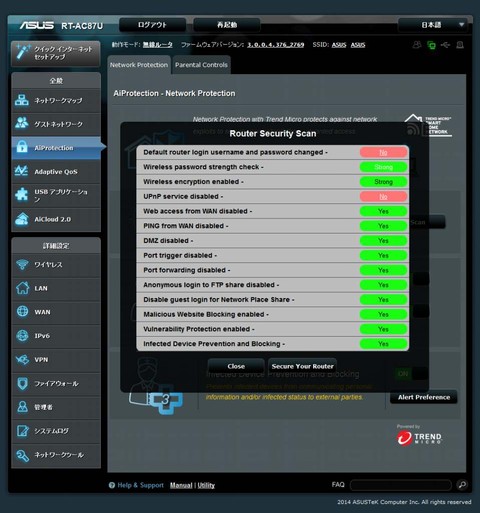This screenshot has width=480, height=513.
Task: Open AiCloud 2.0 cloud icon
Action: 22,219
